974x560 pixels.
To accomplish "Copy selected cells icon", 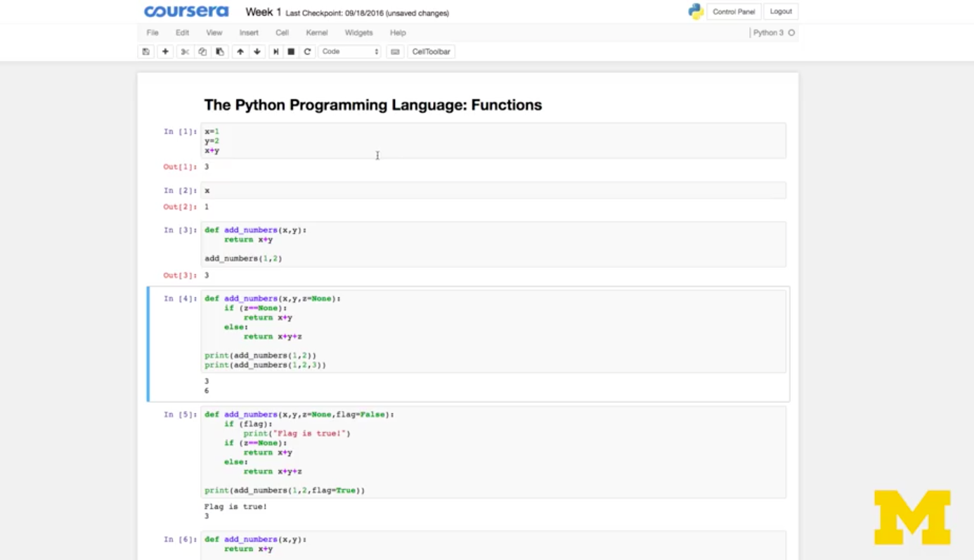I will pyautogui.click(x=202, y=51).
